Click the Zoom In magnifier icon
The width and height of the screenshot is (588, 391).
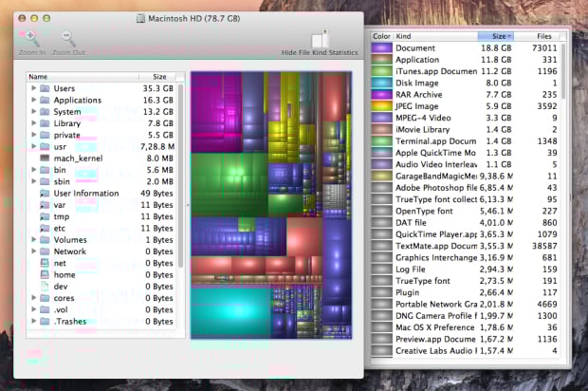[x=31, y=39]
